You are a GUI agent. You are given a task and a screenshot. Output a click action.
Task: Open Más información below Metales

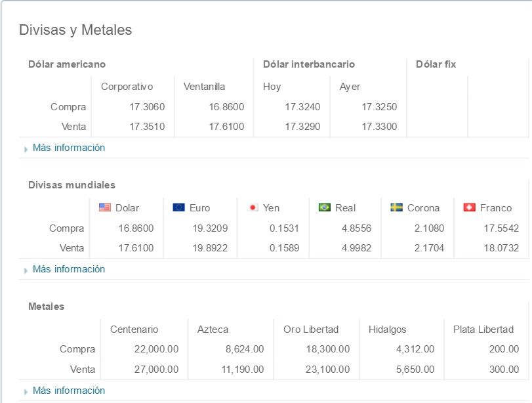click(69, 390)
